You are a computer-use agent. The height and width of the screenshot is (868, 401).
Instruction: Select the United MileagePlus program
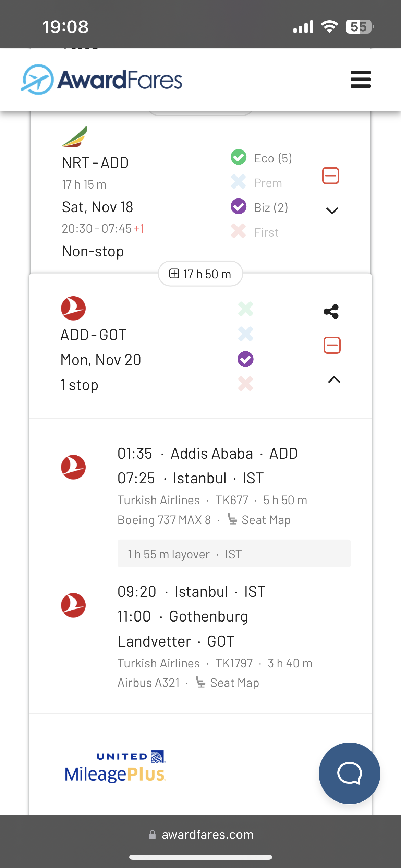point(115,767)
